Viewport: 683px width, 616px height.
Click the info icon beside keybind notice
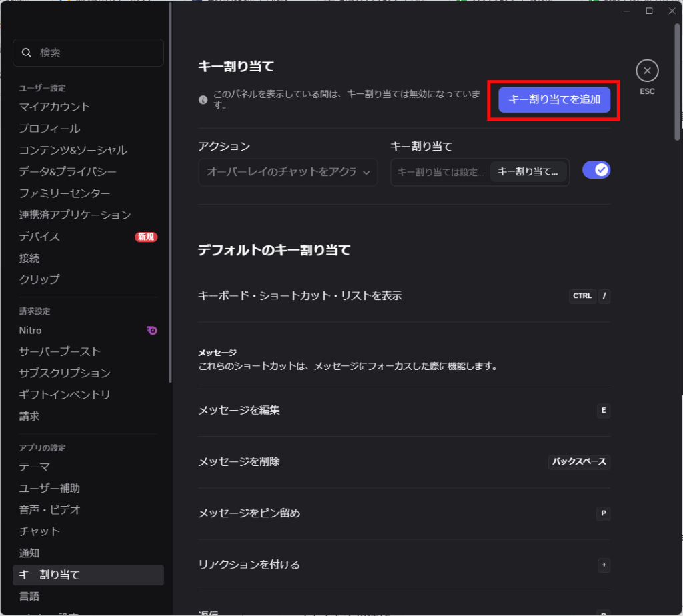coord(203,100)
